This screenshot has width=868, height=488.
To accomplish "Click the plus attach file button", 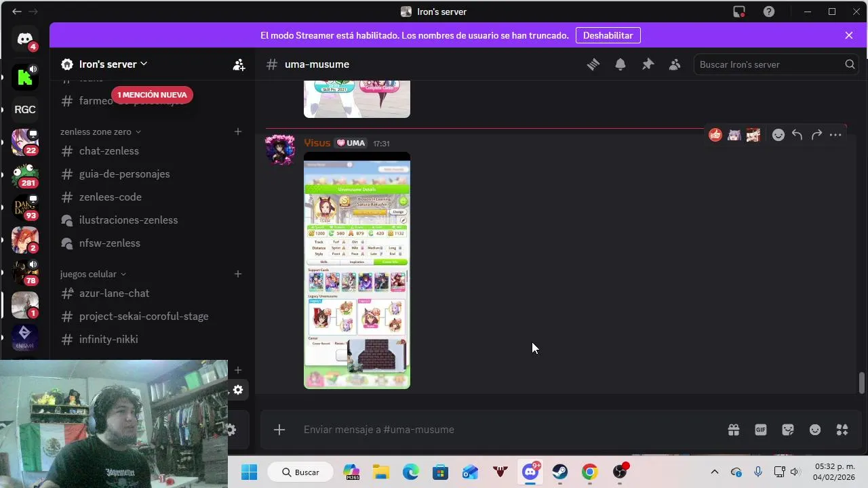I will [279, 430].
